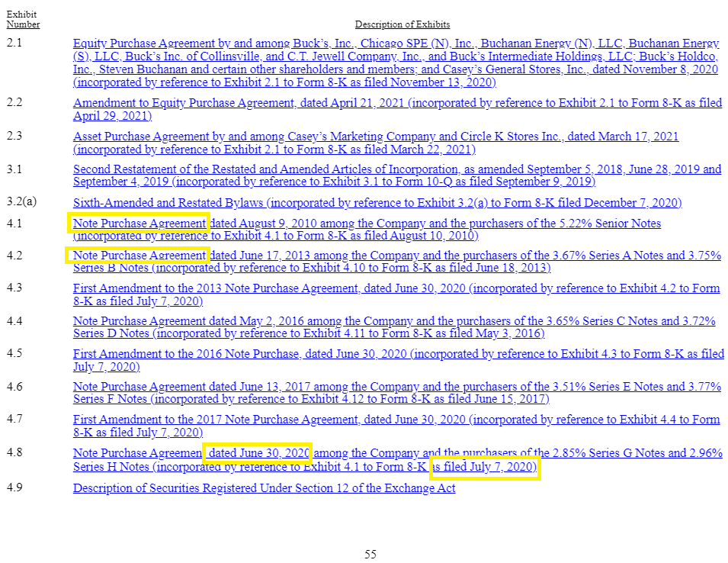Open the May 2, 2016 Note Purchase Agreement link
Image resolution: width=728 pixels, height=563 pixels.
tap(305, 320)
